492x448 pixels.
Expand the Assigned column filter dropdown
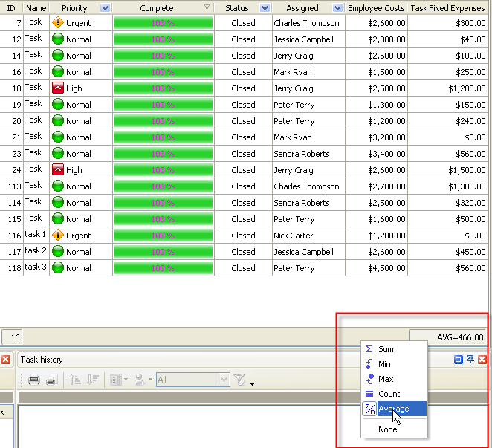pos(338,8)
